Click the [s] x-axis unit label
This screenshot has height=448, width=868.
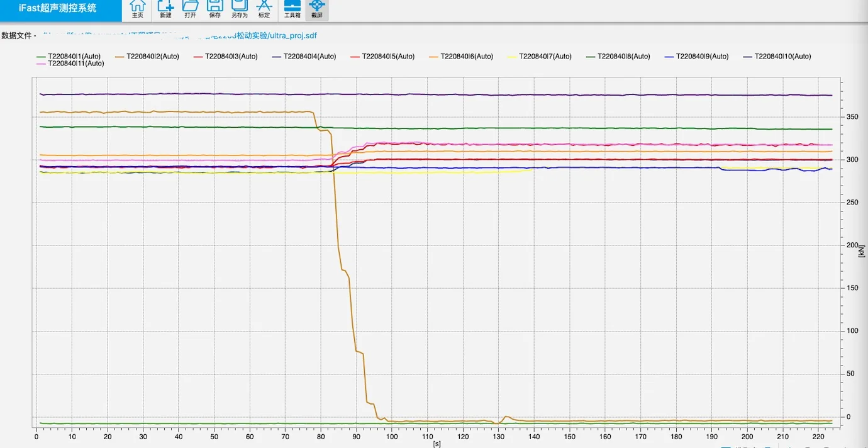[x=437, y=444]
